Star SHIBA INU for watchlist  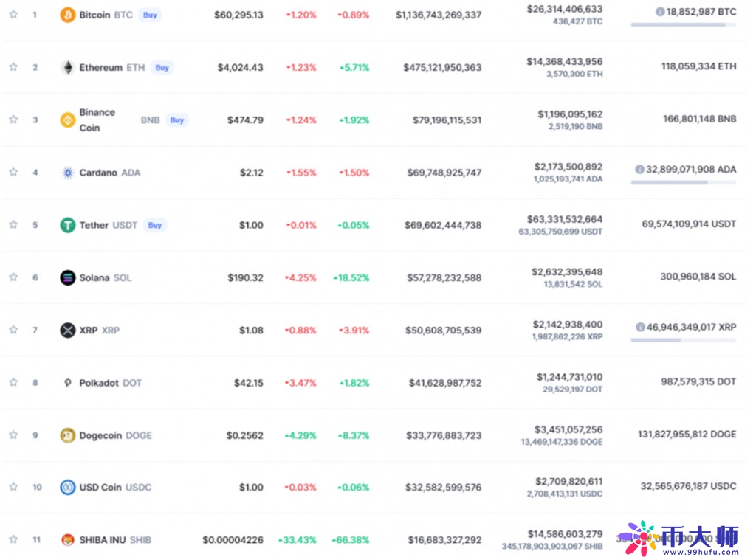point(13,539)
